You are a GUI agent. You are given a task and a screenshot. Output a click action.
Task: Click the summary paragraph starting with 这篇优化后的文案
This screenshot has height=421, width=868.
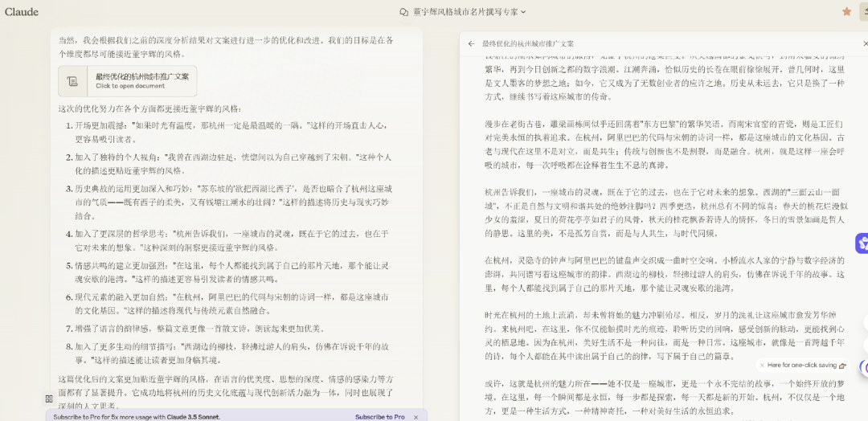227,392
